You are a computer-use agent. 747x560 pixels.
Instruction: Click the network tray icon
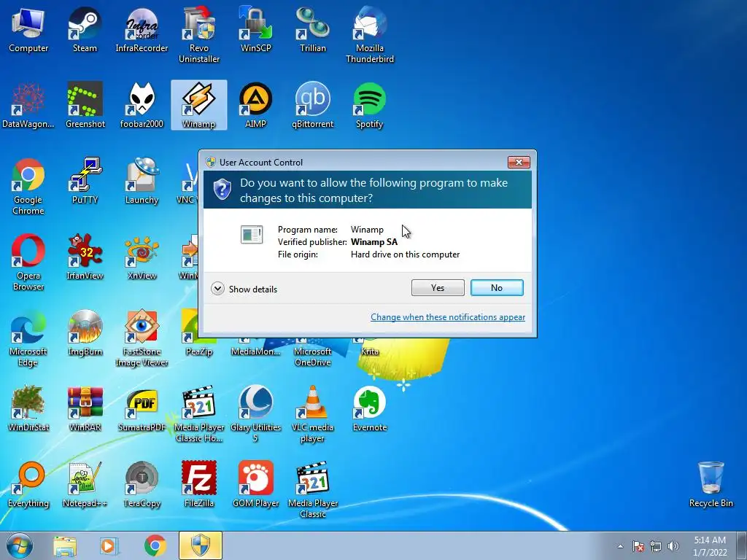coord(656,546)
